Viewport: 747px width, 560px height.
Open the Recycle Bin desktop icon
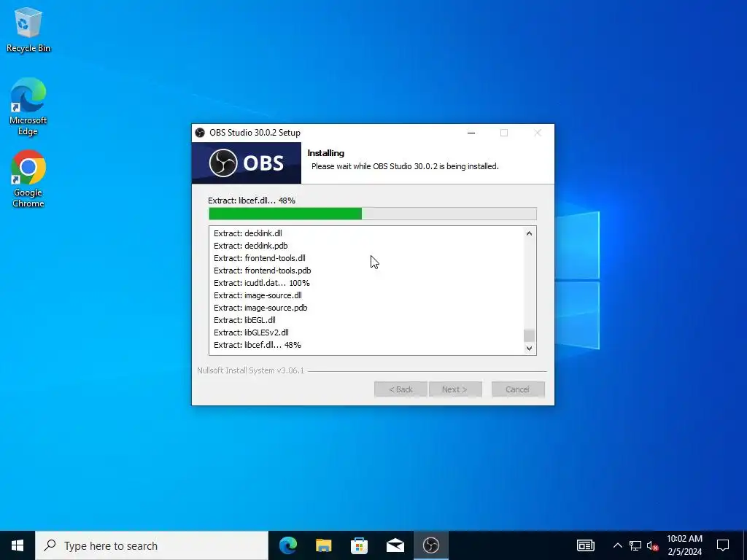tap(28, 29)
